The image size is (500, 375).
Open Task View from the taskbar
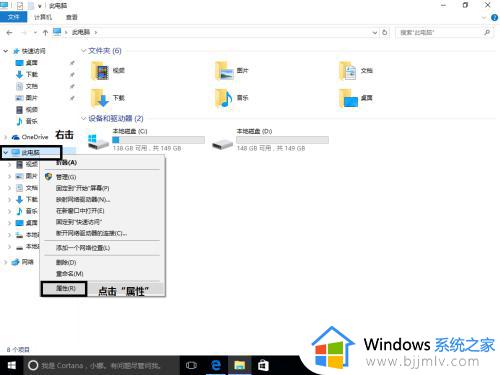(x=191, y=366)
